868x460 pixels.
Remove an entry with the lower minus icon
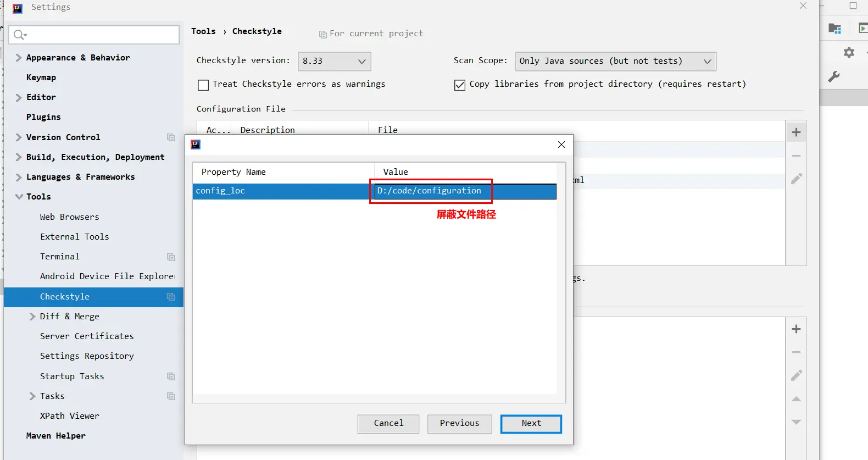796,352
